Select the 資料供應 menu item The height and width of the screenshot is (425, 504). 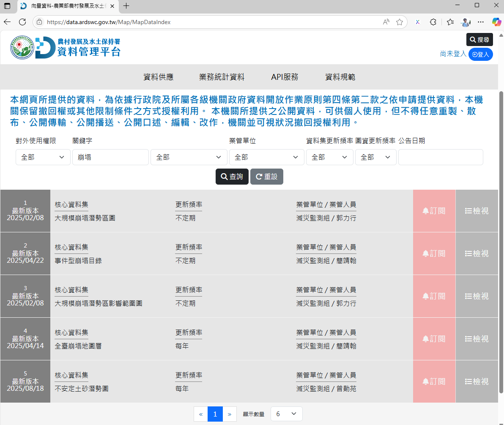158,77
